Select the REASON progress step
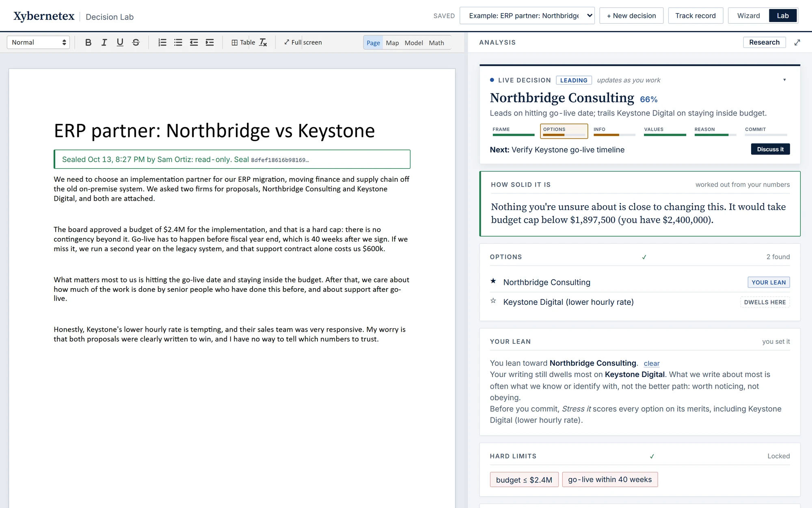The width and height of the screenshot is (812, 508). point(715,131)
